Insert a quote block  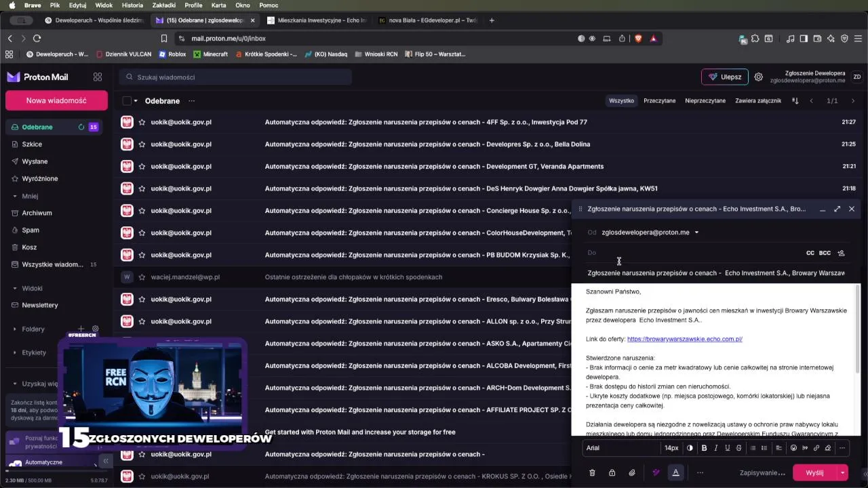[x=805, y=448]
